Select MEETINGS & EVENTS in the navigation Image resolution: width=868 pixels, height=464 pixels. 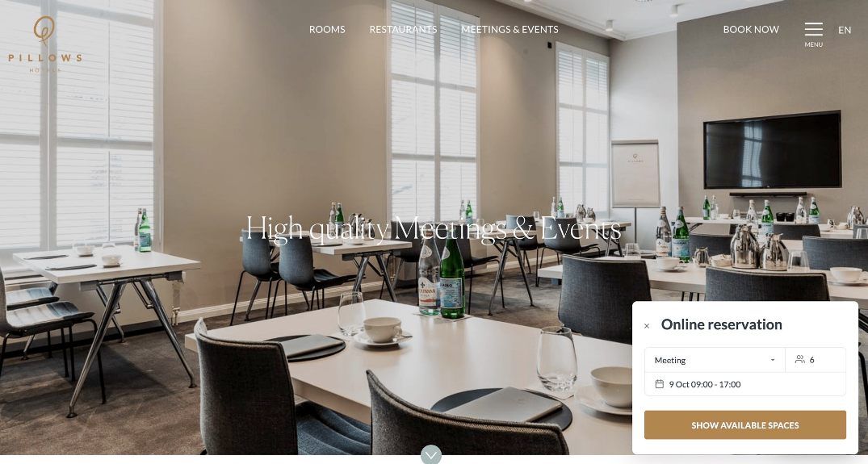[x=509, y=29]
